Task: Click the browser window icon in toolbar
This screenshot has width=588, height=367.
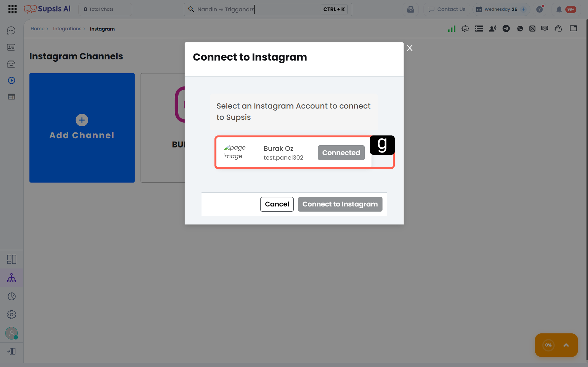Action: tap(573, 28)
